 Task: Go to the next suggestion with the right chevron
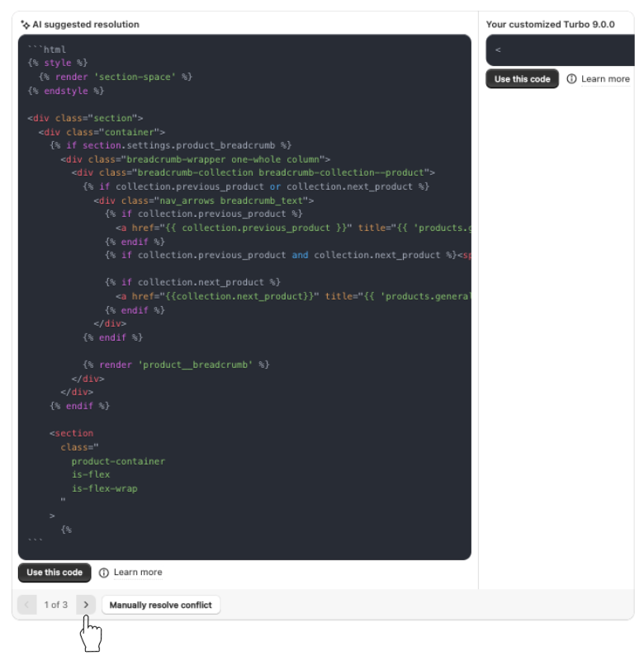point(86,605)
